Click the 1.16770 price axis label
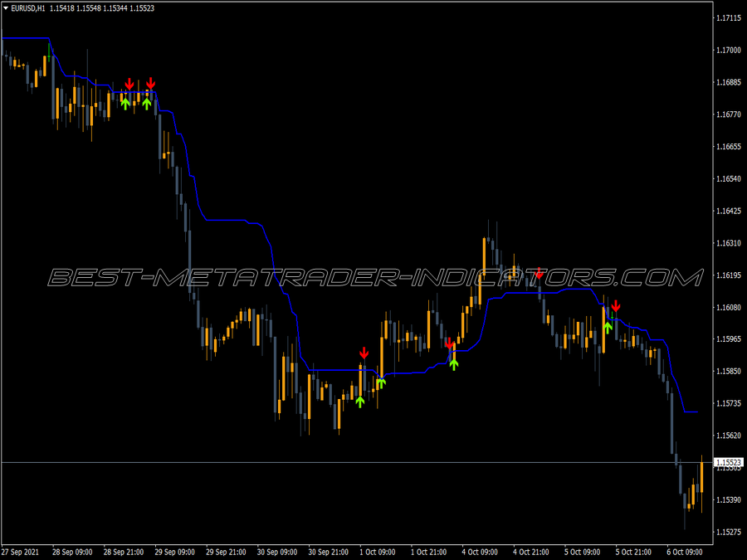747x560 pixels. 729,114
